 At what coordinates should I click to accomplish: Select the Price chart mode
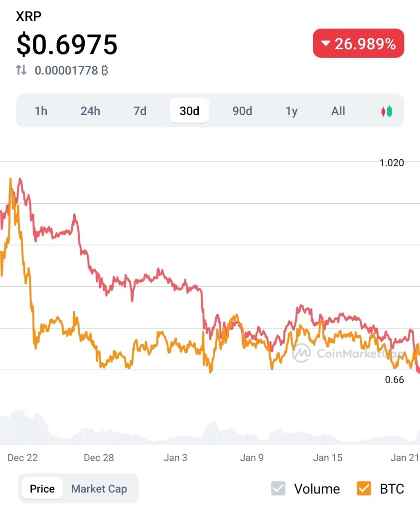tap(42, 489)
